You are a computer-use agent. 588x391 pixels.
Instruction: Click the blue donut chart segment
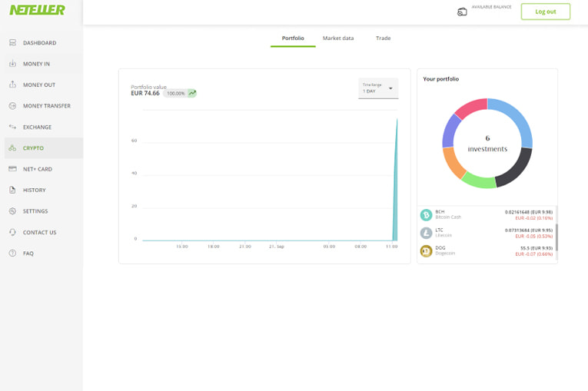click(x=517, y=114)
